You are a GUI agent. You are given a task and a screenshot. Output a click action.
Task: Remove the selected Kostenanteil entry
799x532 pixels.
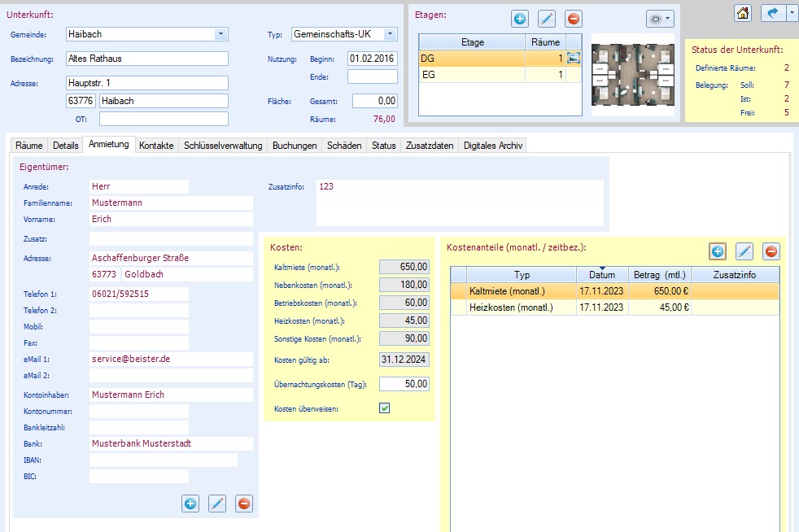click(771, 251)
